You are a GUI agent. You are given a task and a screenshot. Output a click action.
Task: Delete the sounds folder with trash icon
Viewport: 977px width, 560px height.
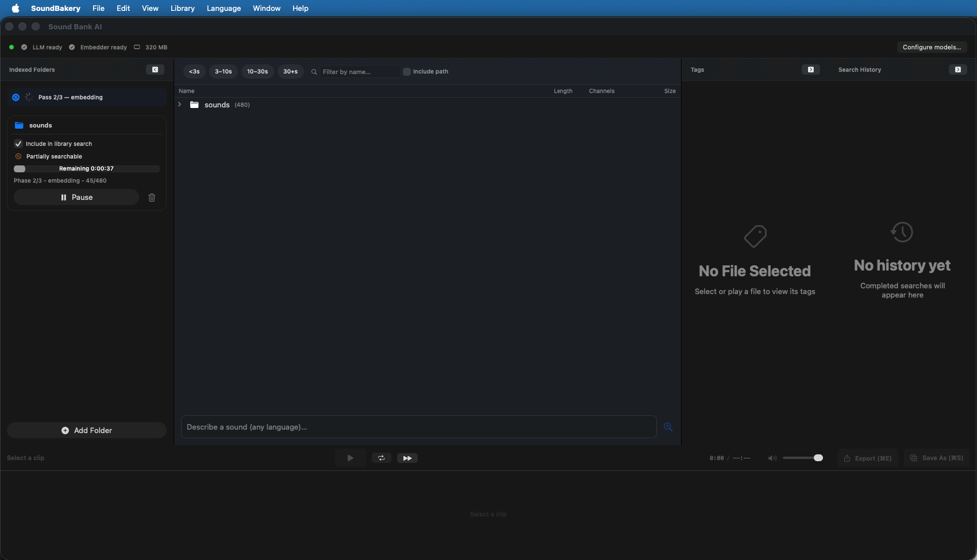coord(152,198)
